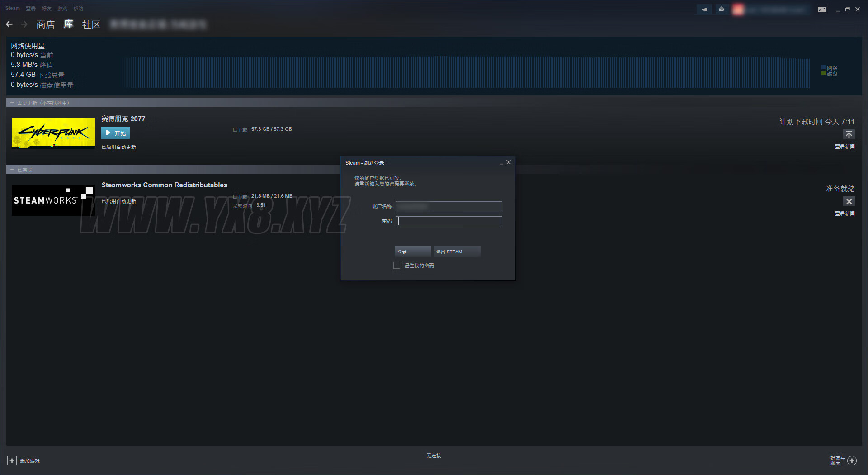Open friends chat plus icon

(852, 461)
